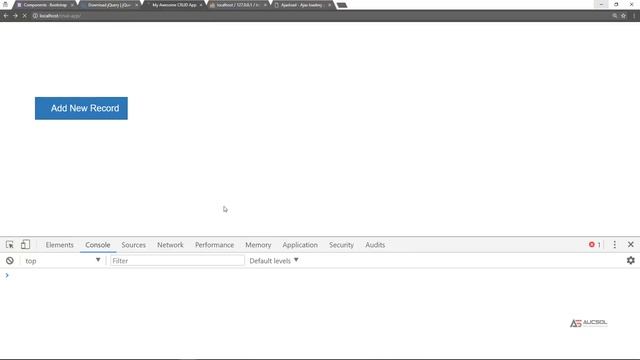Open the Elements panel tab

(60, 245)
